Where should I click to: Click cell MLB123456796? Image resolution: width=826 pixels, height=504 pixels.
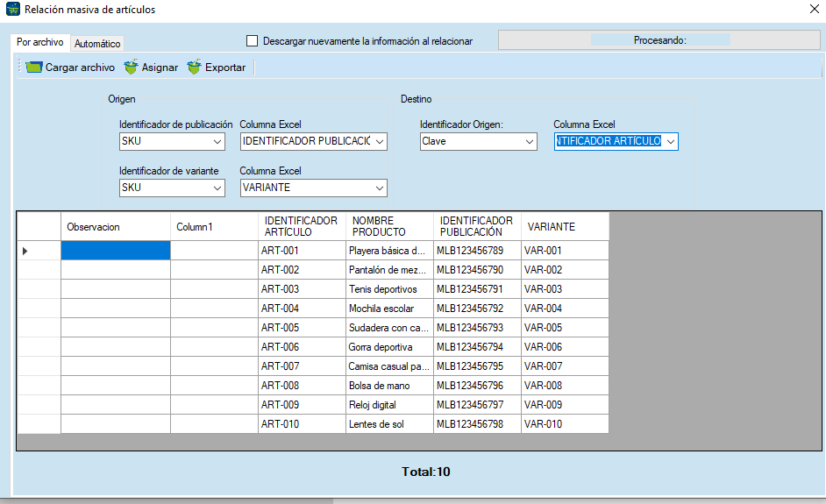pos(477,386)
